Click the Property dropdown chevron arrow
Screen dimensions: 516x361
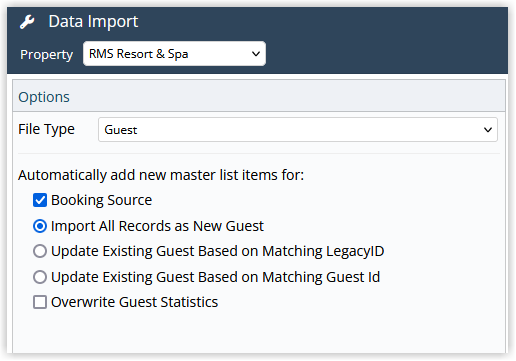click(256, 54)
